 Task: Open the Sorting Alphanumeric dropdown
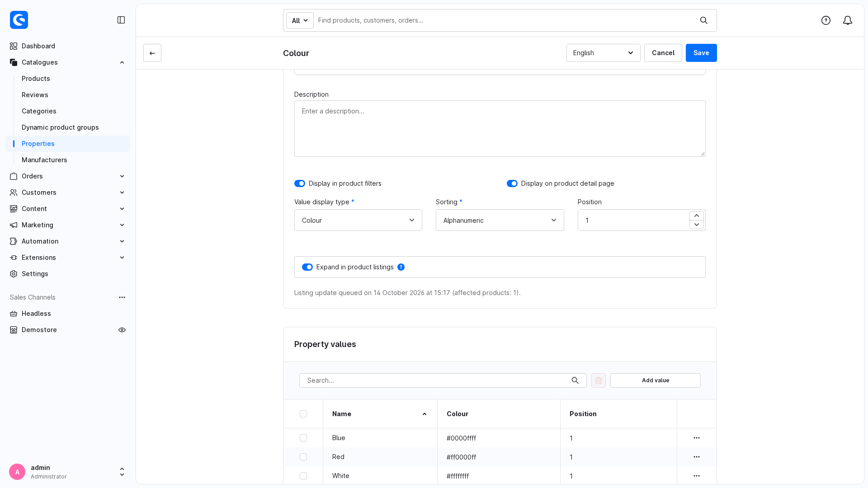(500, 220)
